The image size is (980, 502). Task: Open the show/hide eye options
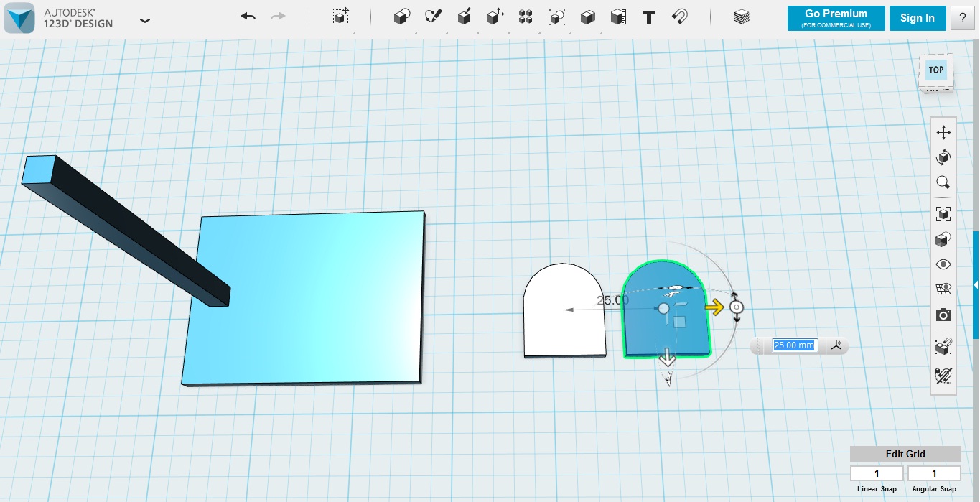pos(943,264)
